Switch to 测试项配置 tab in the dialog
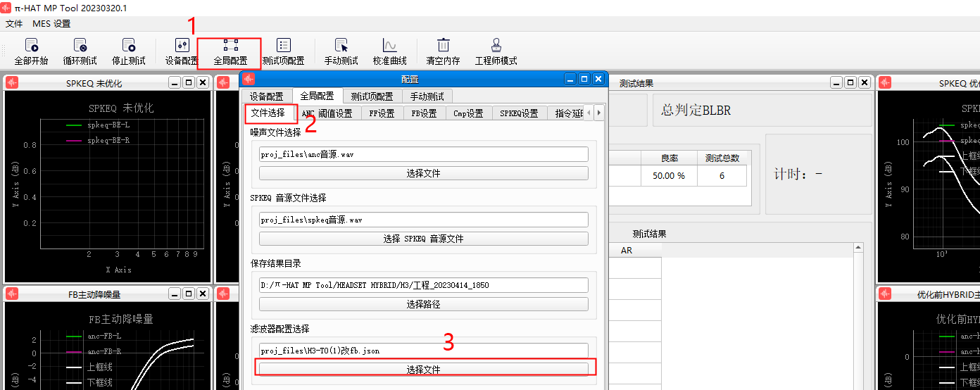Screen dimensions: 980x390 click(x=372, y=96)
